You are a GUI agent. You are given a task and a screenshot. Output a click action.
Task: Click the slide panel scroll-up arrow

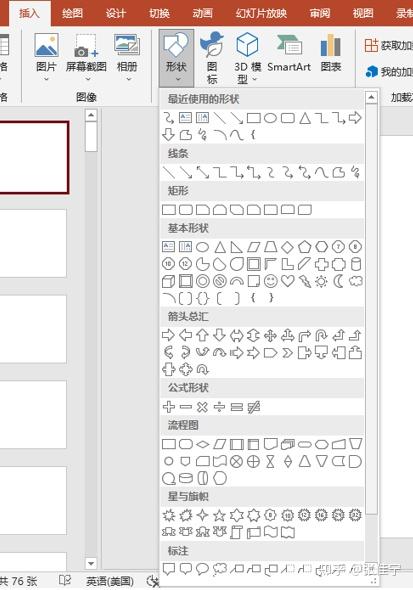[x=91, y=115]
